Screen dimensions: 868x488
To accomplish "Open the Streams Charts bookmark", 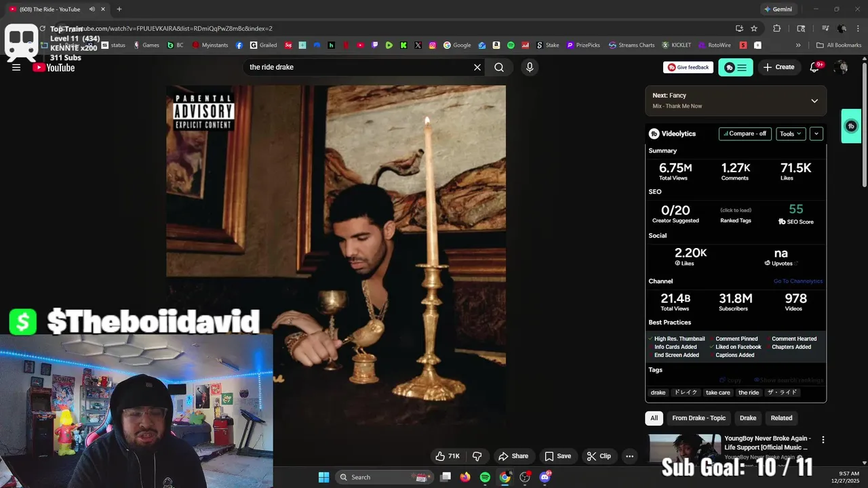I will click(632, 45).
